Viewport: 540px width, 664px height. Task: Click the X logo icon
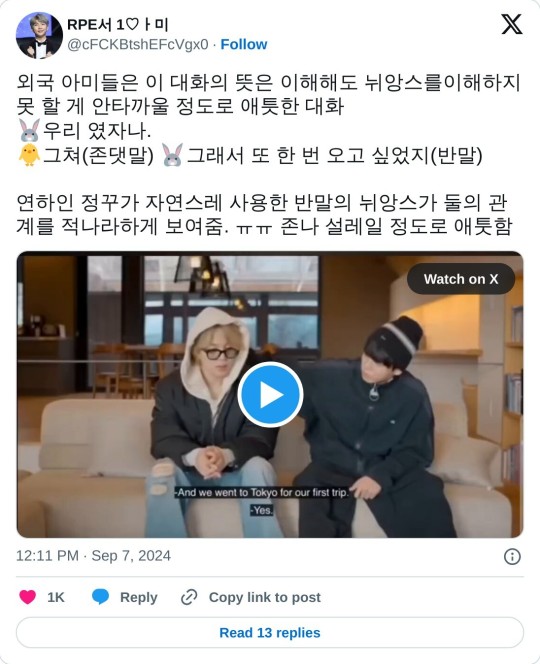coord(512,24)
